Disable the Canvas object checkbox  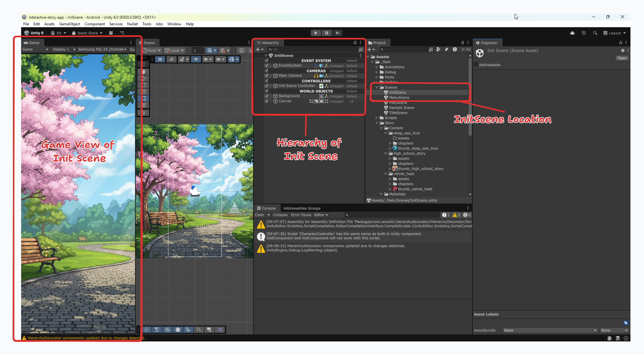click(x=266, y=101)
